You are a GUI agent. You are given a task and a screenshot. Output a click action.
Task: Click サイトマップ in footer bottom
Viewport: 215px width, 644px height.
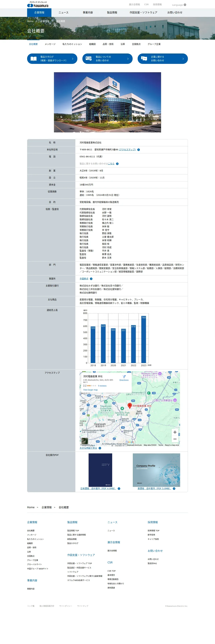point(83,606)
